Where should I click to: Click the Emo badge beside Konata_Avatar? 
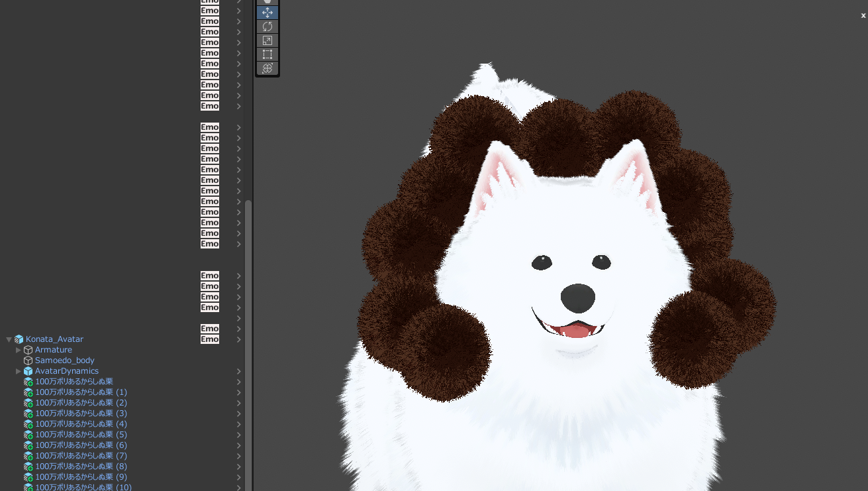point(210,339)
